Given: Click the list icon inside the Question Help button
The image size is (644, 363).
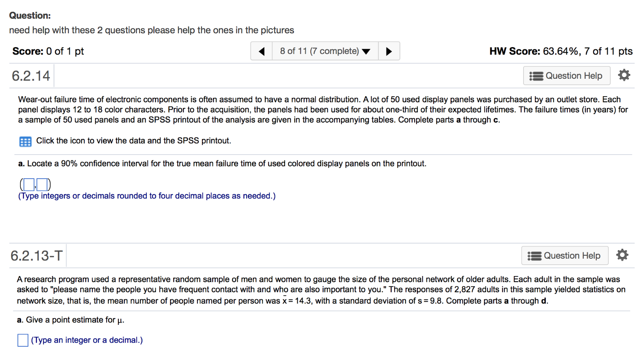Looking at the screenshot, I should [536, 76].
